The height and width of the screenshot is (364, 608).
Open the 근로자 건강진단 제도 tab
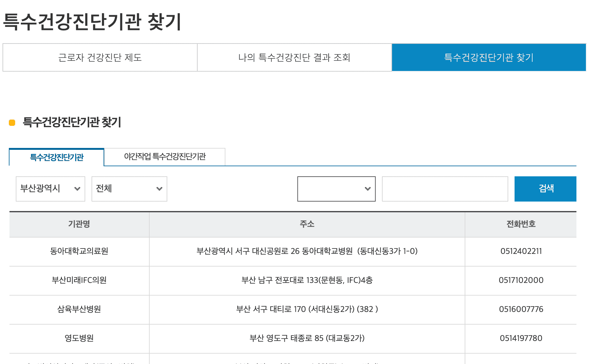click(100, 57)
